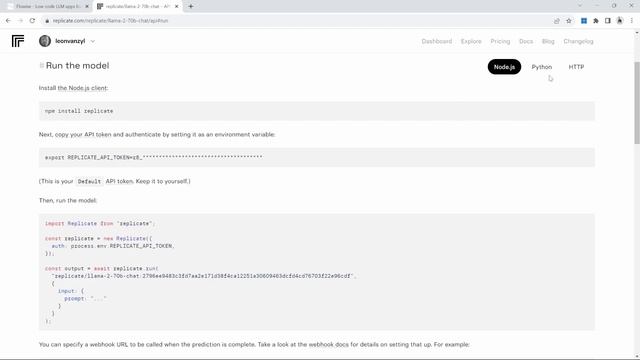
Task: Switch to the Flowise browser tab
Action: [x=48, y=7]
